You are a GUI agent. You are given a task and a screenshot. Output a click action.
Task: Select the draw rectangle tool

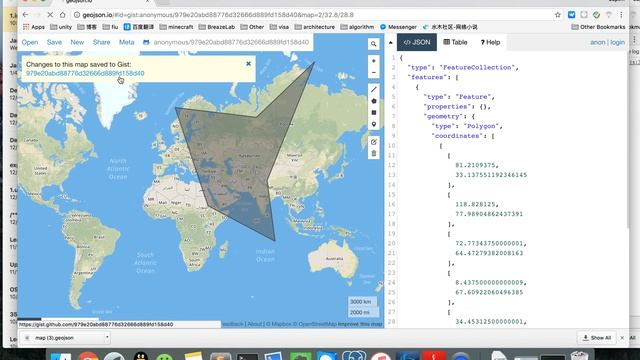[373, 113]
